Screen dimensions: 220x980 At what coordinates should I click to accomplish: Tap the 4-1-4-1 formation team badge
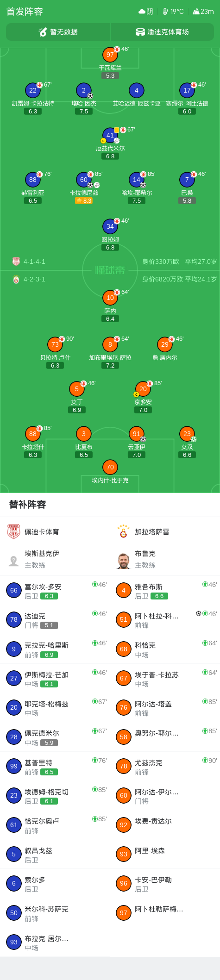click(16, 262)
